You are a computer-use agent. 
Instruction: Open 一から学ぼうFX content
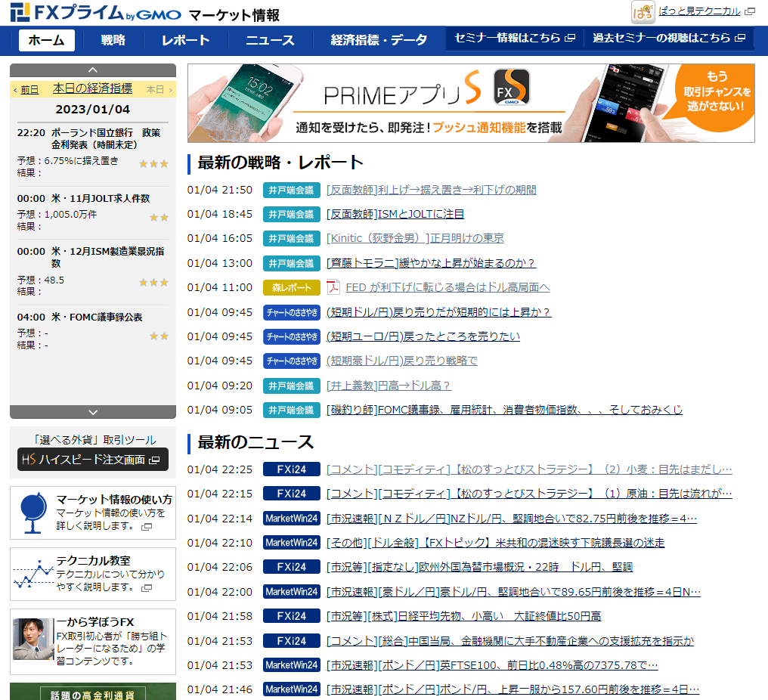95,622
